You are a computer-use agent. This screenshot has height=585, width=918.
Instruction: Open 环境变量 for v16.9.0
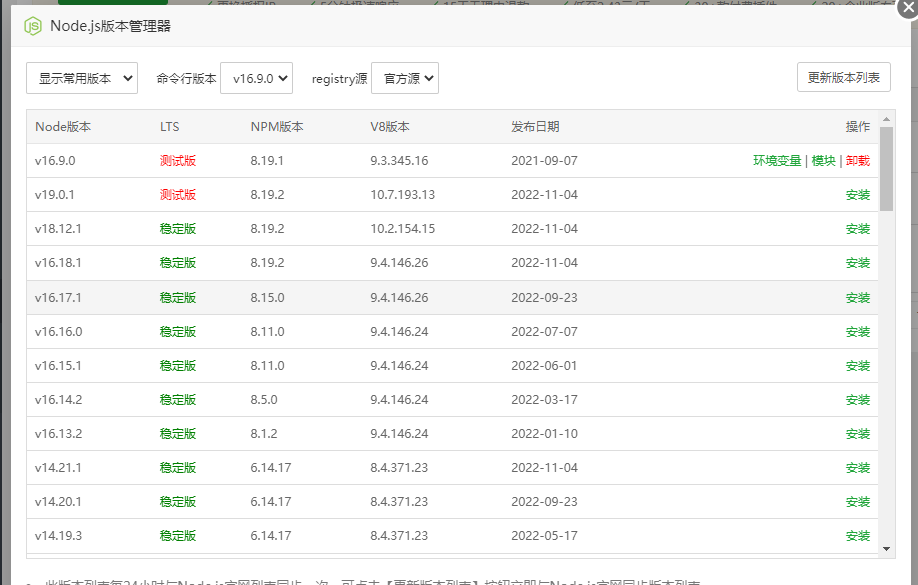[x=777, y=160]
